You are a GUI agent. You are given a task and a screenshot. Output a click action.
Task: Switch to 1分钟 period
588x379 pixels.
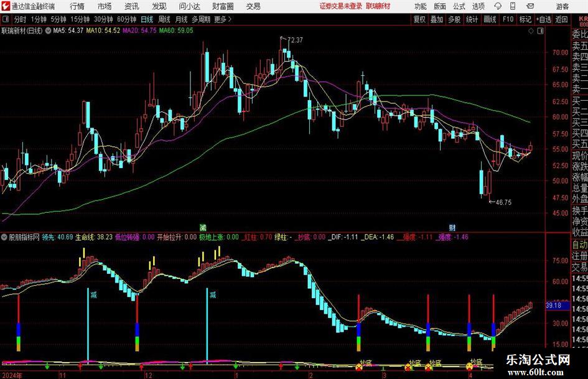[x=39, y=19]
